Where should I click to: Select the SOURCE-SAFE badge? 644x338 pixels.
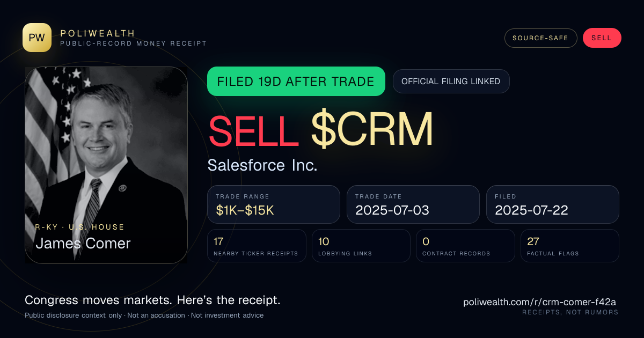coord(540,38)
